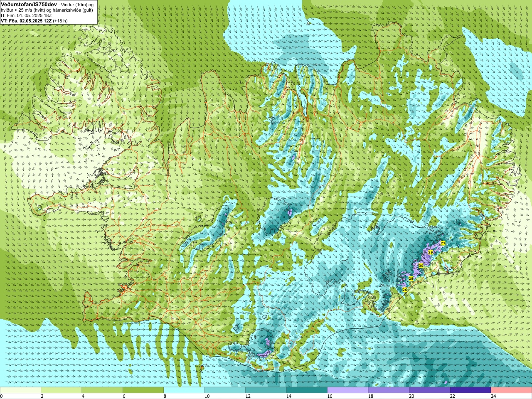Click the yellow gust label 27
The width and height of the screenshot is (532, 399).
[443, 243]
